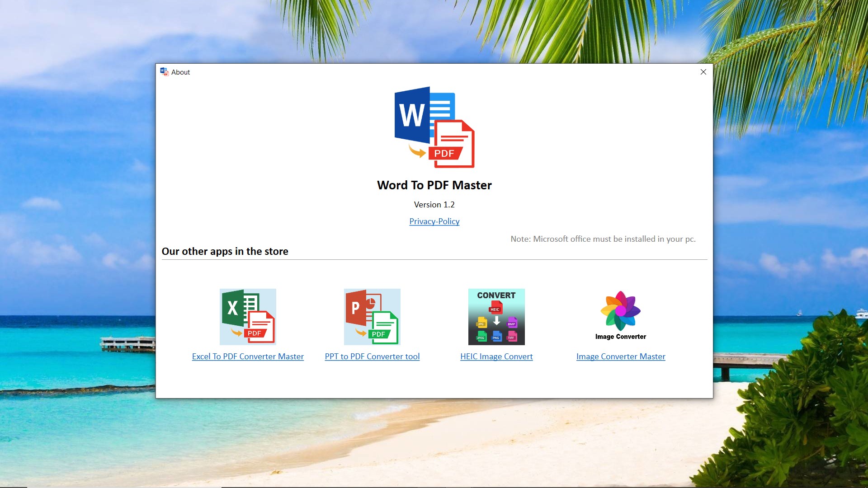Click the small app icon in title bar
The width and height of the screenshot is (868, 488).
pyautogui.click(x=164, y=72)
